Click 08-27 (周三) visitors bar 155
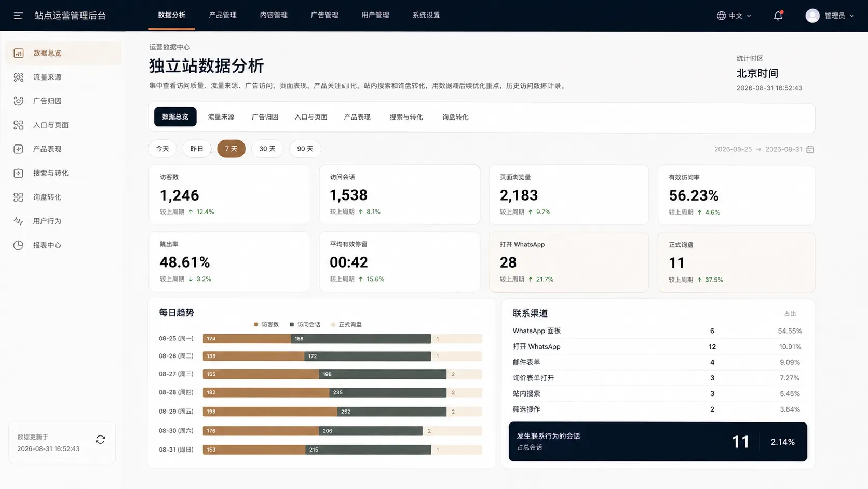 coord(261,374)
